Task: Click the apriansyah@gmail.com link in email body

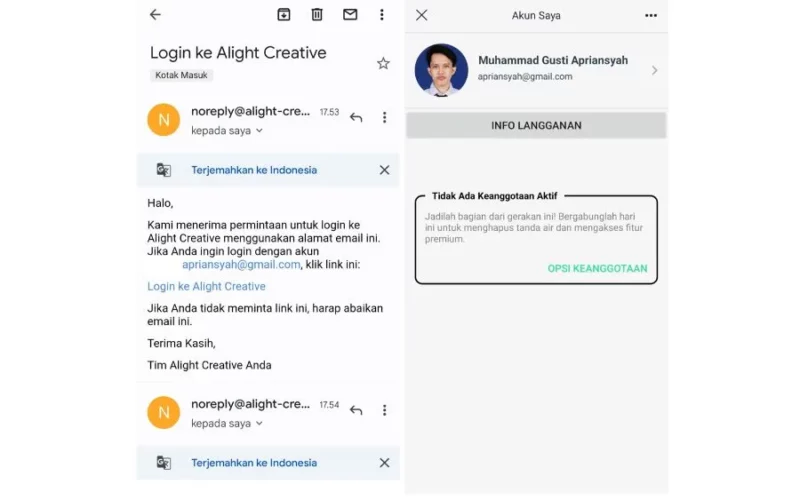Action: pos(241,264)
